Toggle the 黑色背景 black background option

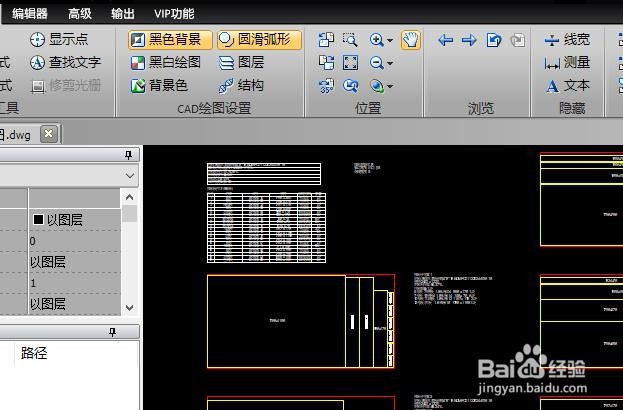tap(170, 40)
